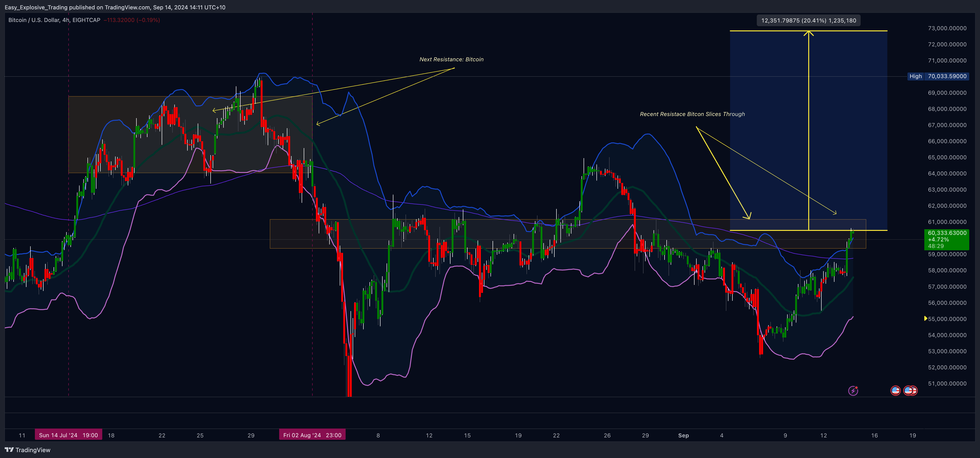Viewport: 980px width, 458px height.
Task: Click the 52,000.00000 price axis label
Action: point(947,367)
